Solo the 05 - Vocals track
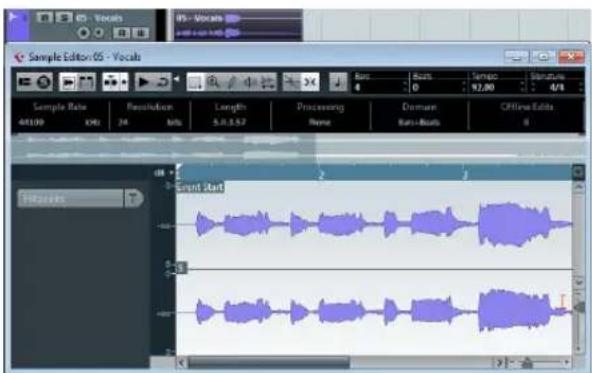Image resolution: width=592 pixels, height=373 pixels. [64, 17]
